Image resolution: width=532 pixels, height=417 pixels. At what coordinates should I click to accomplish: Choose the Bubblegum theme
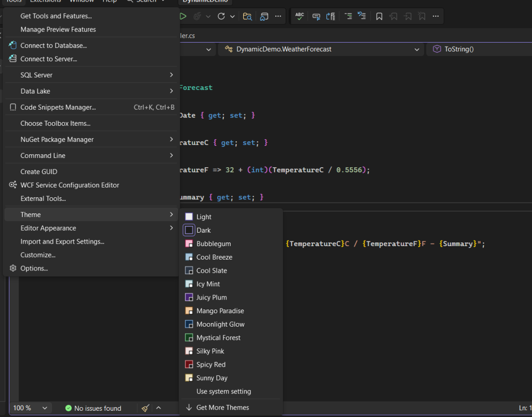231,244
